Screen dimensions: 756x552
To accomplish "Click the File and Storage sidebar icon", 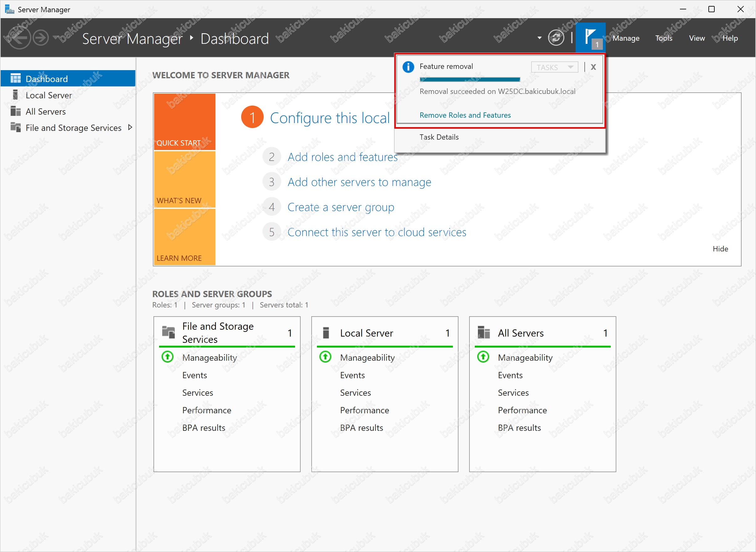I will 15,127.
